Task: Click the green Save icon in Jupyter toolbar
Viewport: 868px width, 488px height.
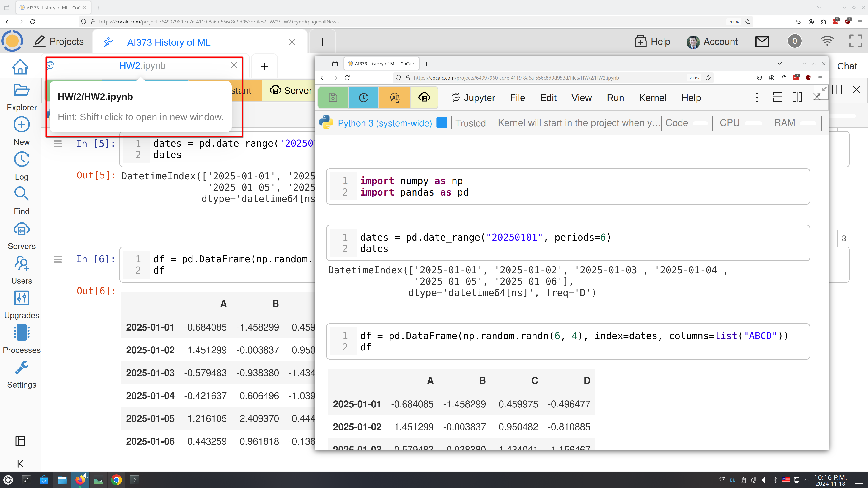Action: point(333,98)
